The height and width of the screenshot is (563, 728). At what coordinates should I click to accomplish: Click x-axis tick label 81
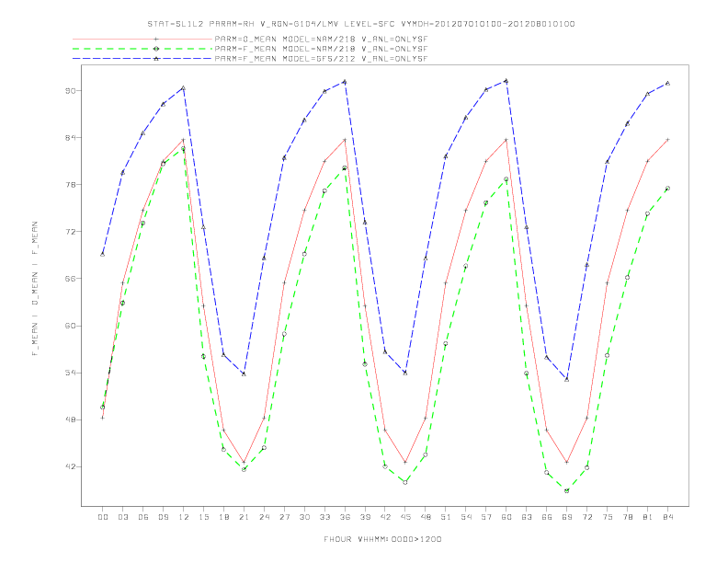[x=648, y=517]
